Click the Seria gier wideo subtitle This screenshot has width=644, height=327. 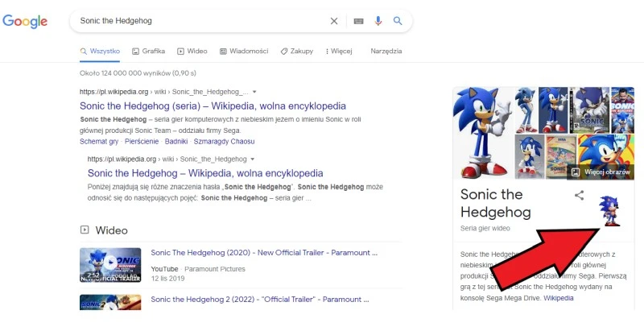(x=485, y=228)
